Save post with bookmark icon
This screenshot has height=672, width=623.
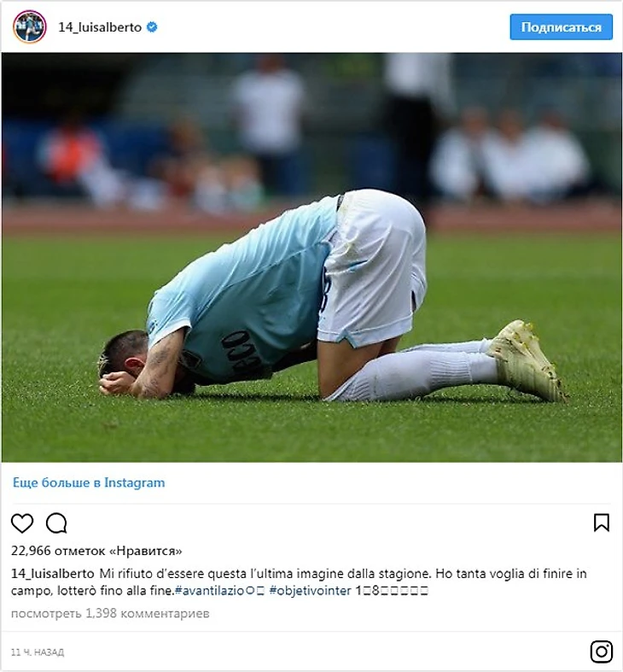[x=601, y=523]
